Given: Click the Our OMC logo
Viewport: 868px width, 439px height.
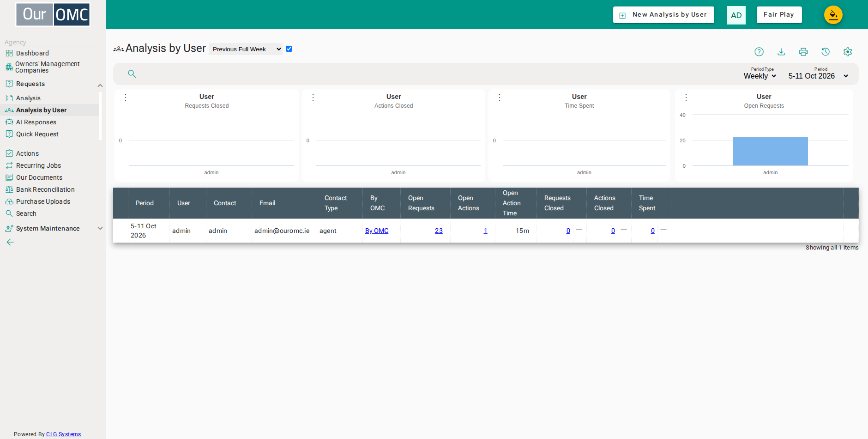Looking at the screenshot, I should point(53,14).
